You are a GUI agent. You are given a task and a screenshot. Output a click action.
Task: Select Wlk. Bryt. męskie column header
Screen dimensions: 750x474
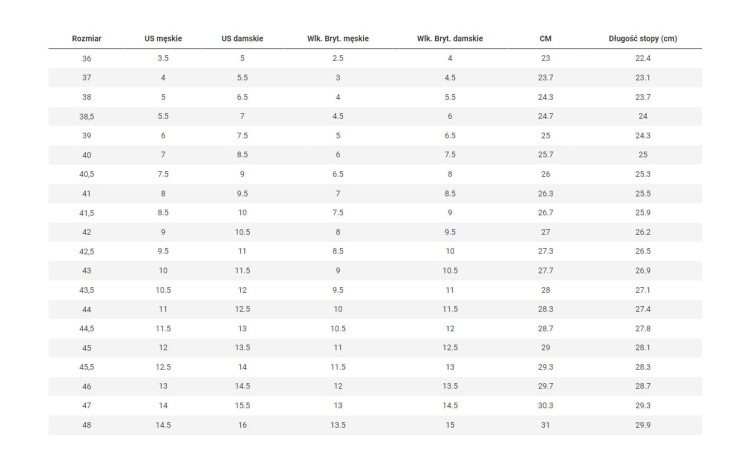(x=338, y=39)
